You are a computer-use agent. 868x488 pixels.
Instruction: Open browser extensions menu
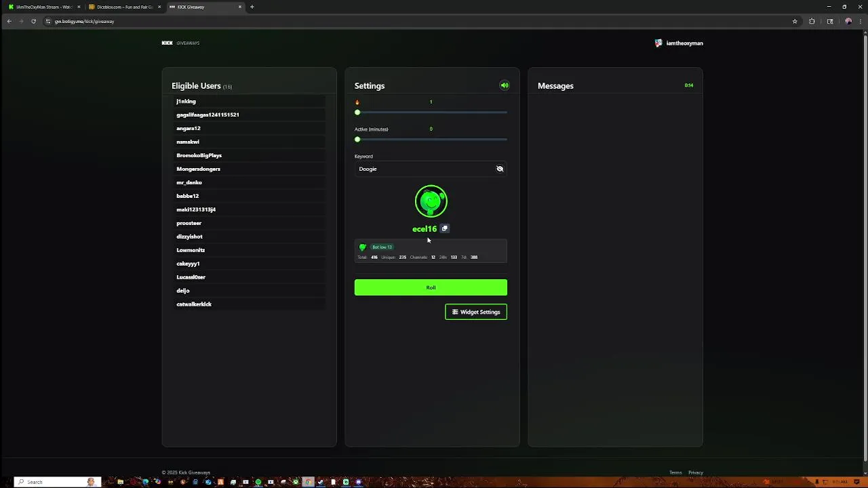tap(812, 21)
